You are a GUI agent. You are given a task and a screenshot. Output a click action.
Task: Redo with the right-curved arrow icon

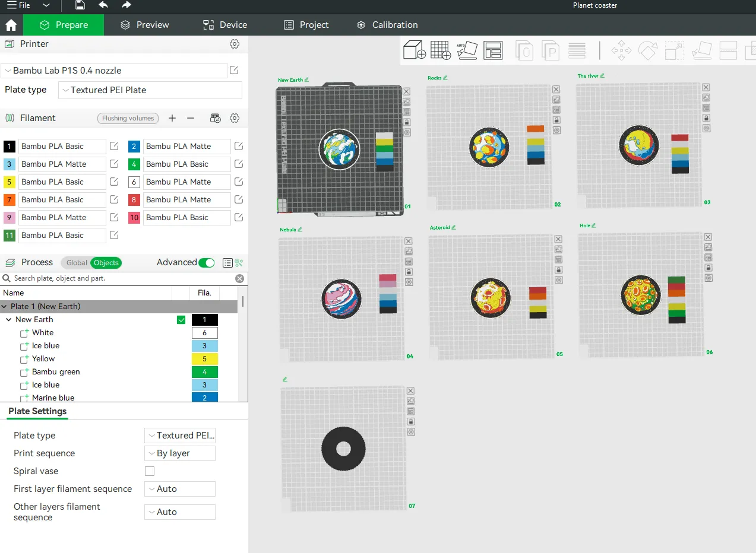[126, 5]
